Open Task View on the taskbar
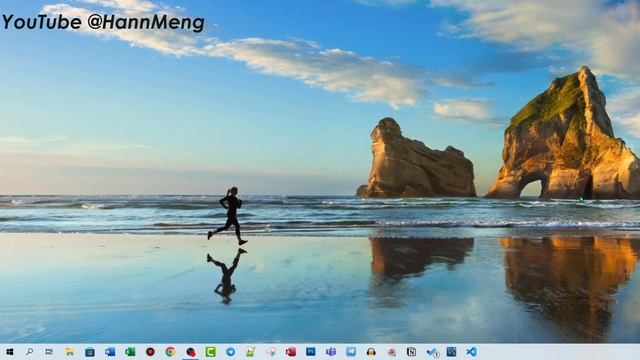 click(x=49, y=352)
